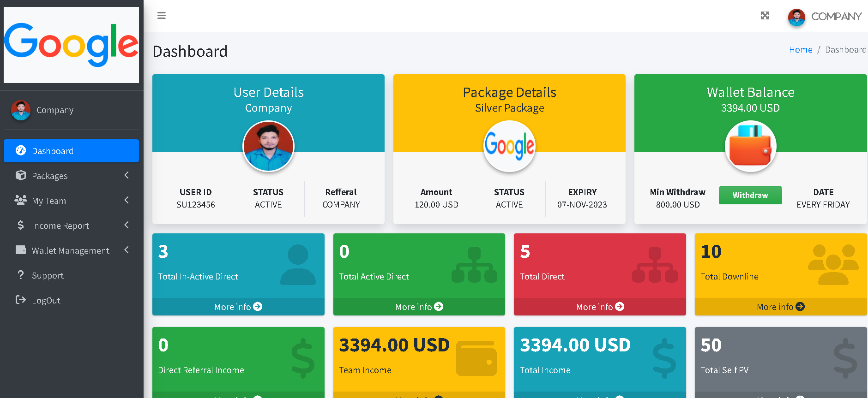Click the red wallet image in Wallet Balance

pos(750,146)
